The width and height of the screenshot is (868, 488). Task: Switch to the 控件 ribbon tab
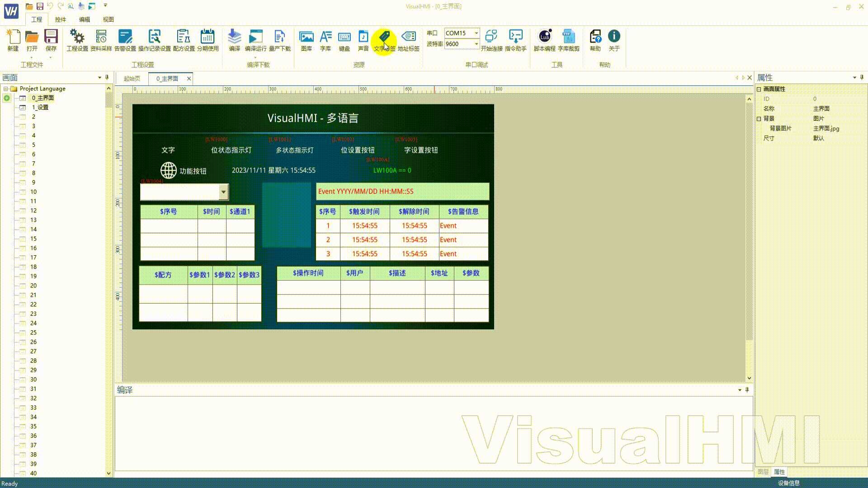pos(60,19)
